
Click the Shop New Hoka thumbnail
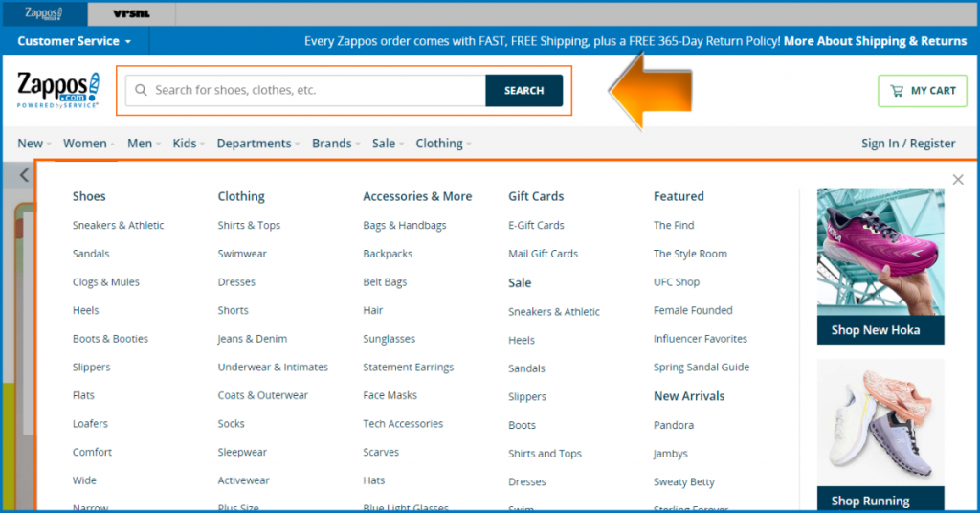[880, 266]
